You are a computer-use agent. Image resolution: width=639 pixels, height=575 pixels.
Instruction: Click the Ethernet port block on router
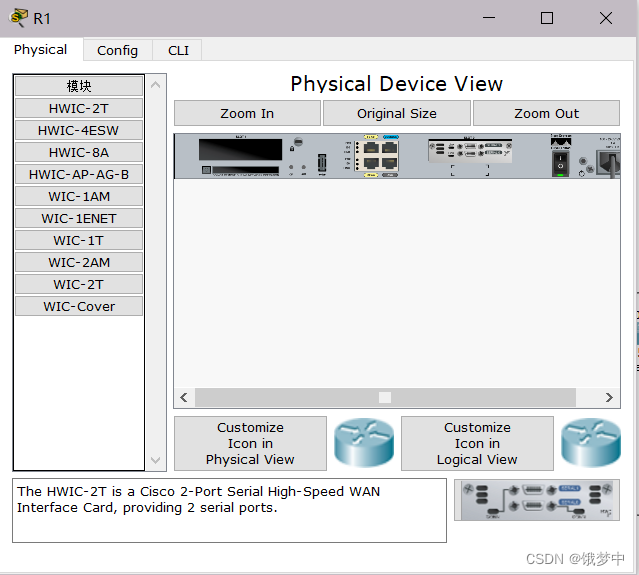[x=379, y=155]
